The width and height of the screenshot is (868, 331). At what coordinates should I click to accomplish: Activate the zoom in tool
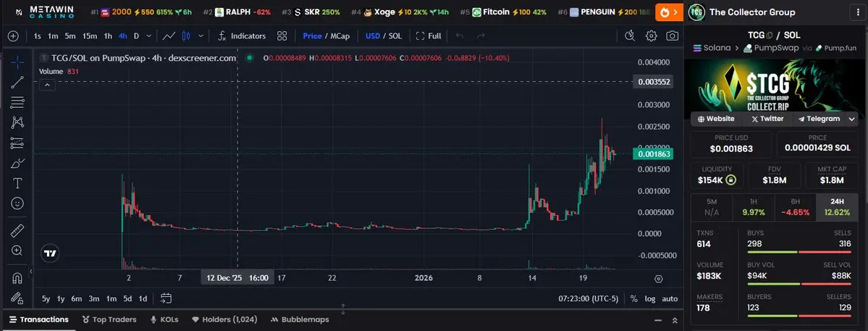17,251
